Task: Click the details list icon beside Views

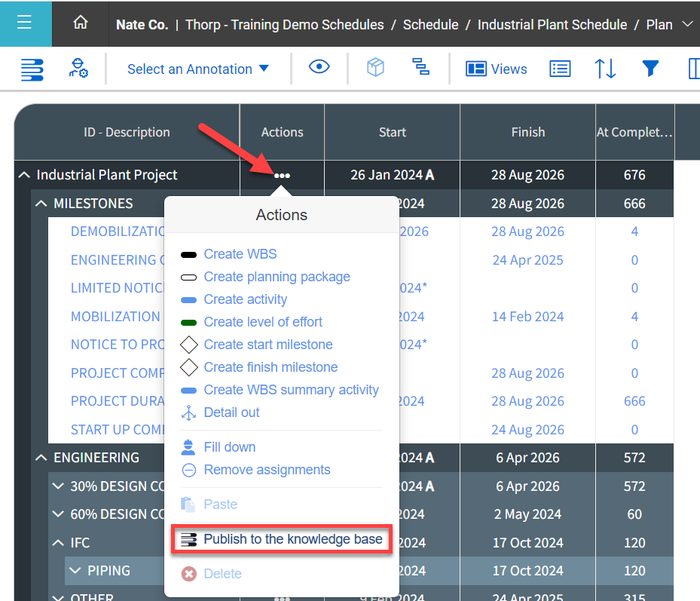Action: [x=560, y=69]
